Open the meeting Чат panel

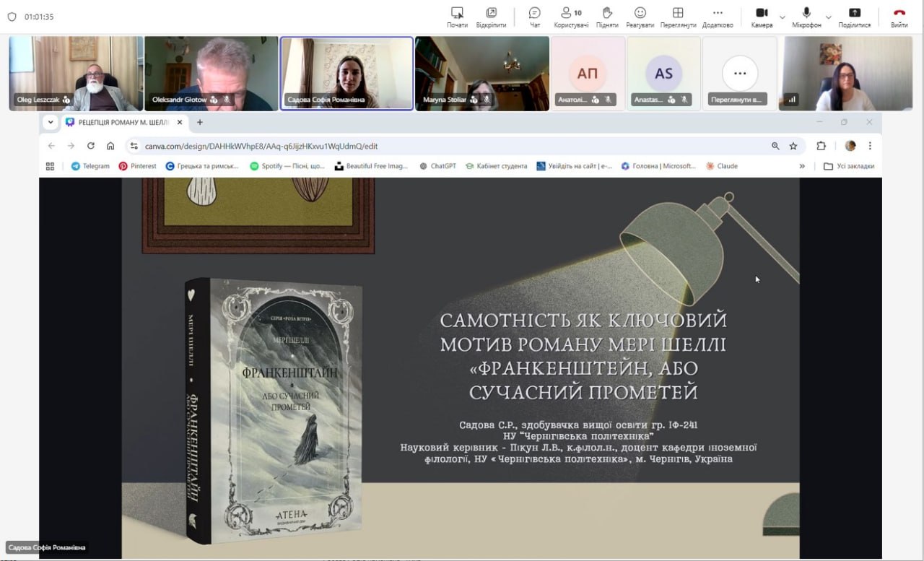(535, 17)
